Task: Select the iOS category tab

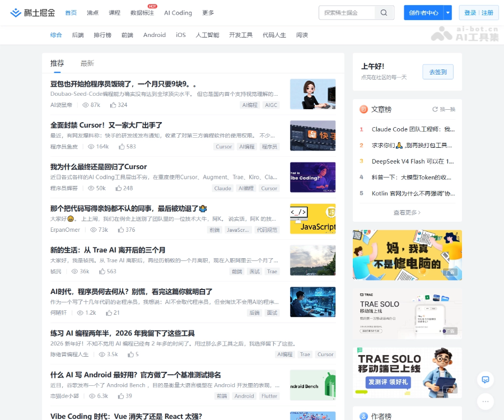Action: (x=181, y=35)
